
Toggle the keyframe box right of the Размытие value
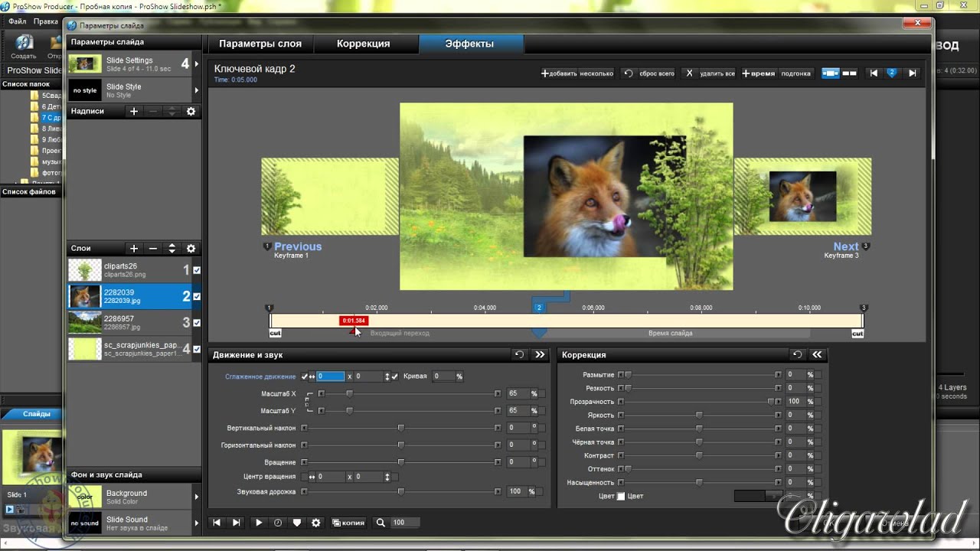(x=818, y=375)
